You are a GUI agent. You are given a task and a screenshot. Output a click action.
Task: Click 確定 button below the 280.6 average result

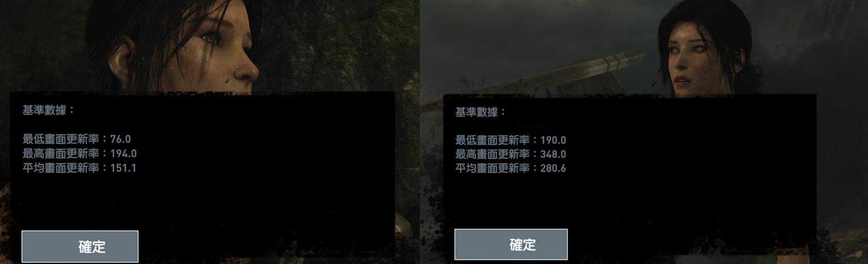click(x=510, y=244)
